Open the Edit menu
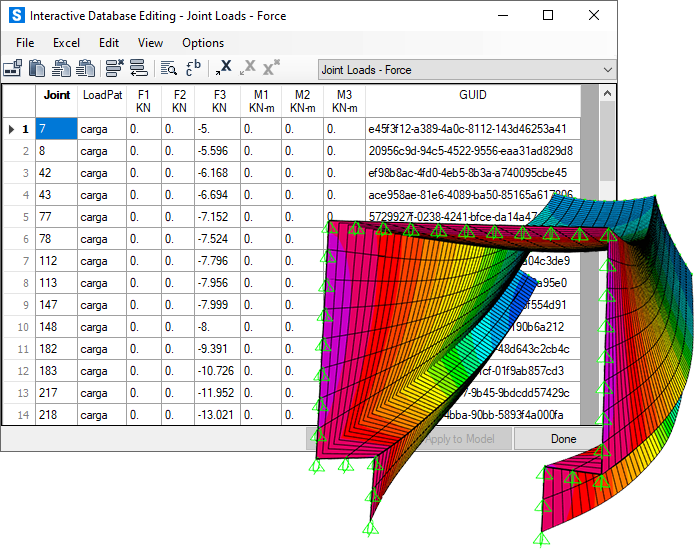Image resolution: width=694 pixels, height=549 pixels. pos(109,43)
